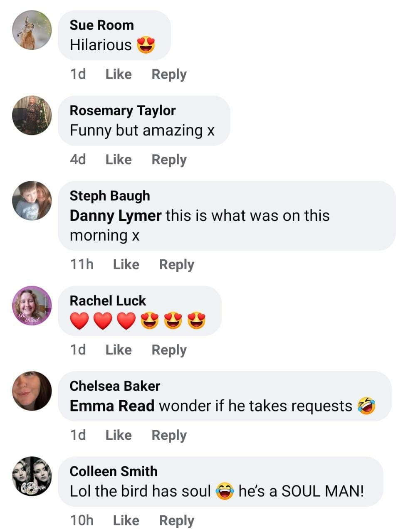Reply to Colleen Smith's comment
Viewport: 408px width, 532px height.
pos(176,520)
